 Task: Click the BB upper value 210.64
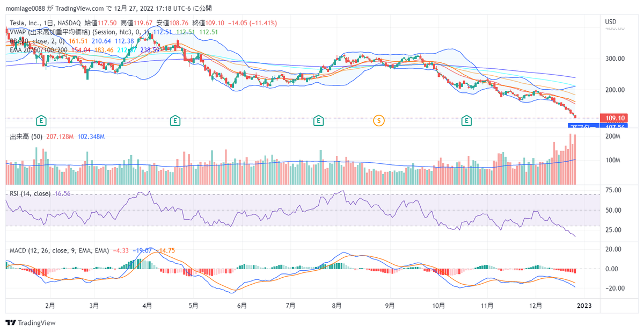tap(101, 41)
